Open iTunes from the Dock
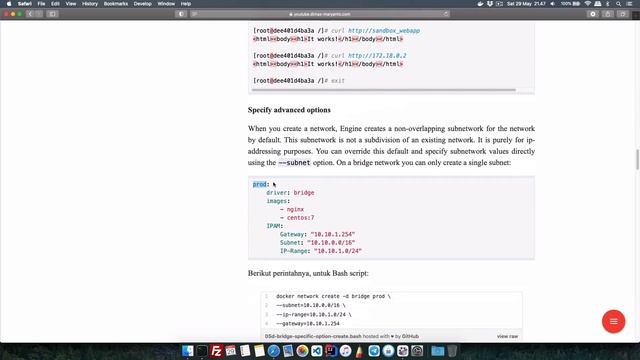640x360 pixels. pyautogui.click(x=345, y=351)
